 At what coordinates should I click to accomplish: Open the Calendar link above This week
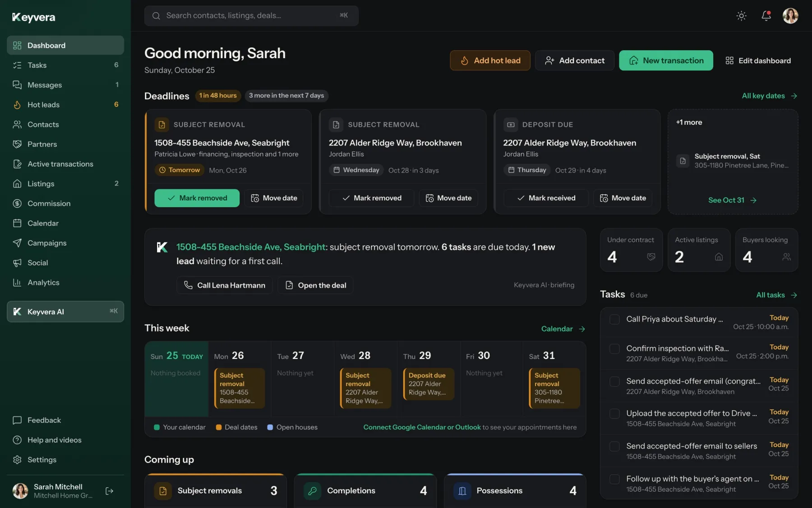pos(563,329)
